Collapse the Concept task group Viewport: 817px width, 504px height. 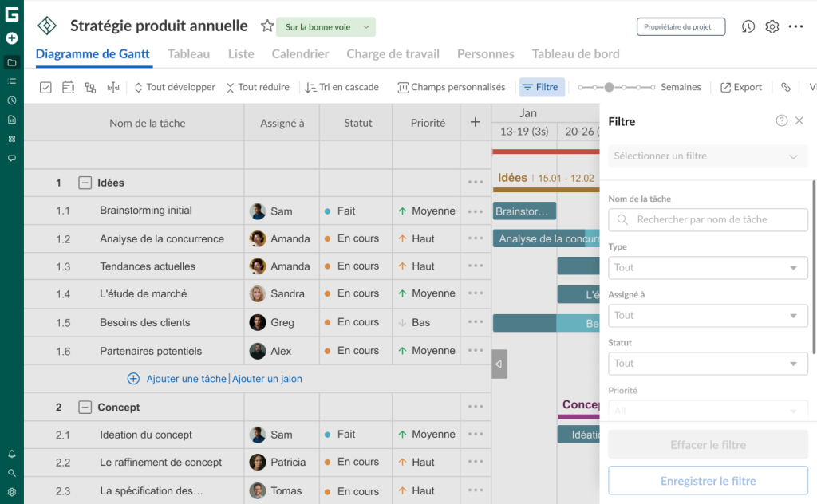pyautogui.click(x=85, y=408)
